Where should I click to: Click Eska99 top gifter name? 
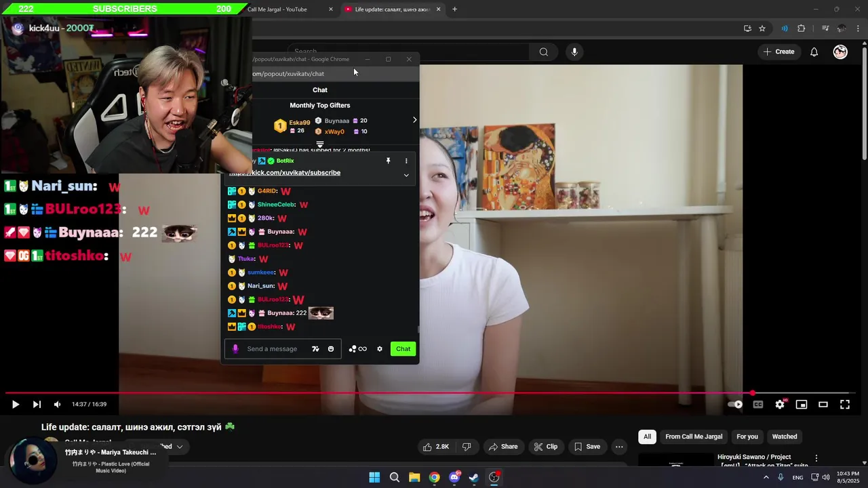pyautogui.click(x=300, y=123)
